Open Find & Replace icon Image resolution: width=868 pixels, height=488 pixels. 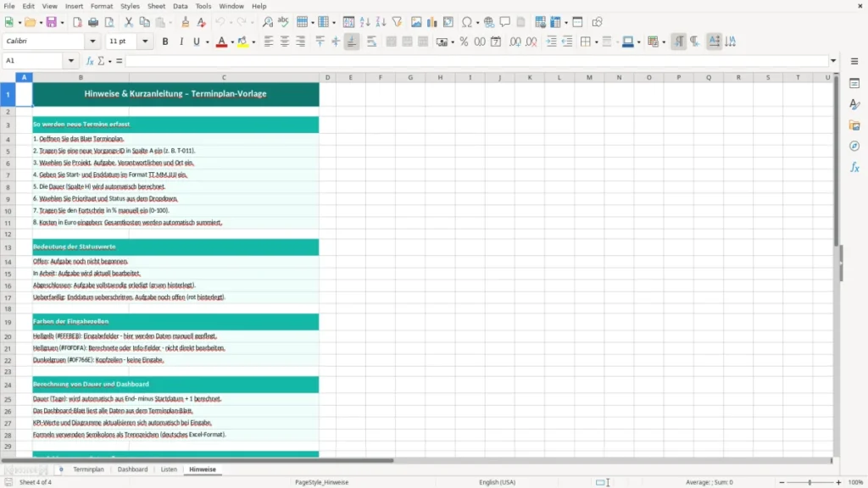pos(267,22)
